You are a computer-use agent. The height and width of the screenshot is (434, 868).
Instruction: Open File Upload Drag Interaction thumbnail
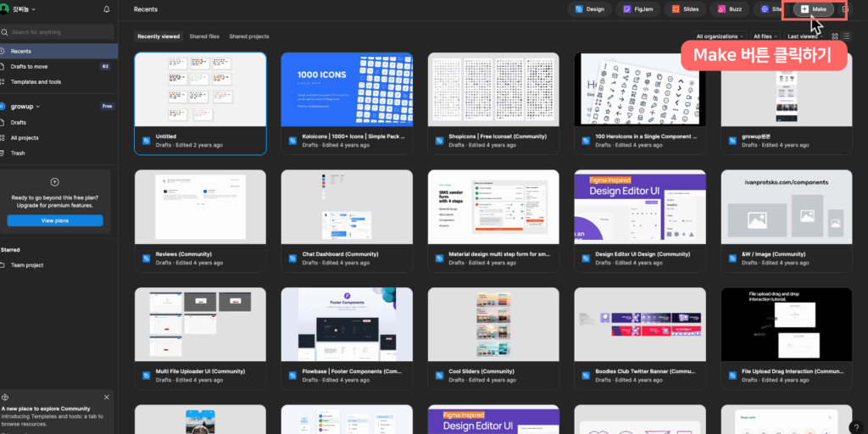(x=787, y=325)
